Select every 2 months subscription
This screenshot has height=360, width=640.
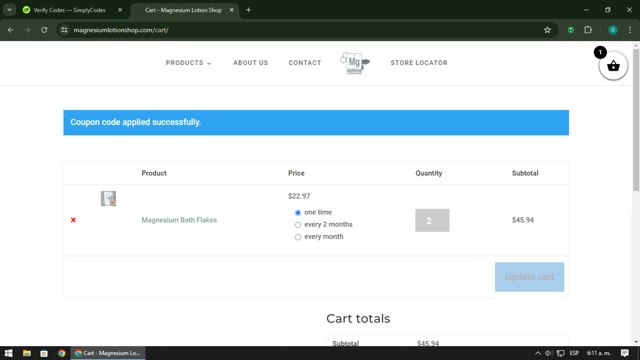click(298, 225)
